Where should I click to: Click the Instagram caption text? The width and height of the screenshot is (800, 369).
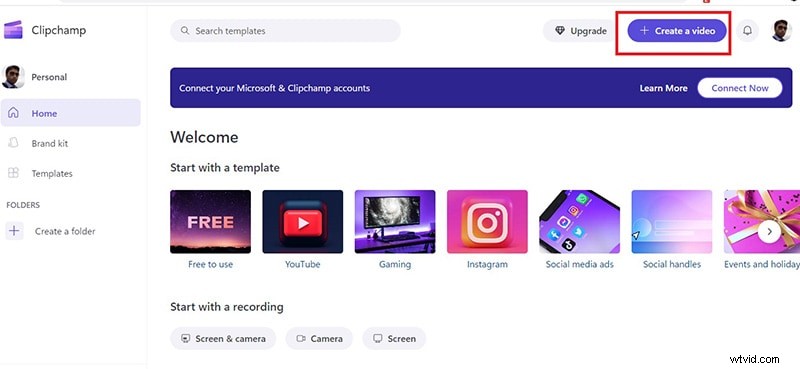point(487,264)
